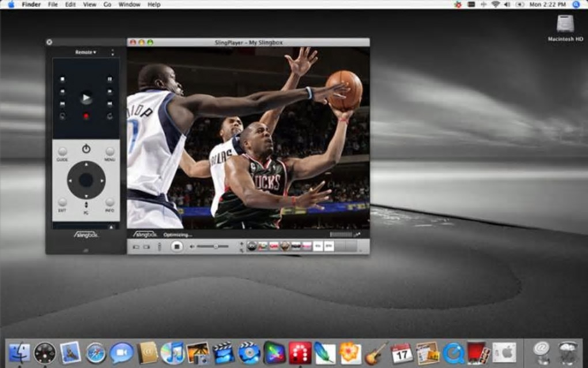
Task: Start recording with the red record button
Action: click(86, 117)
